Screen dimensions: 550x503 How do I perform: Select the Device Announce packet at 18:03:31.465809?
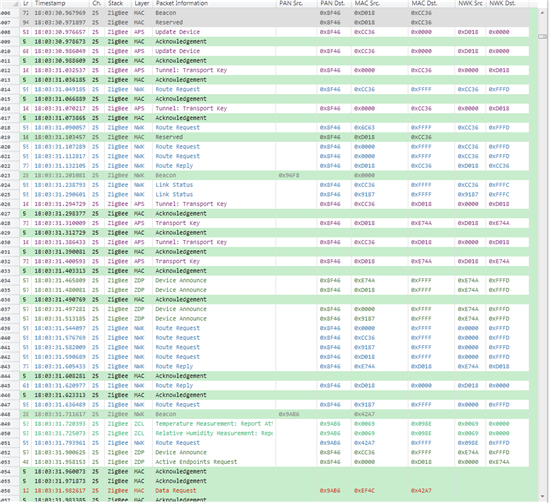point(264,280)
